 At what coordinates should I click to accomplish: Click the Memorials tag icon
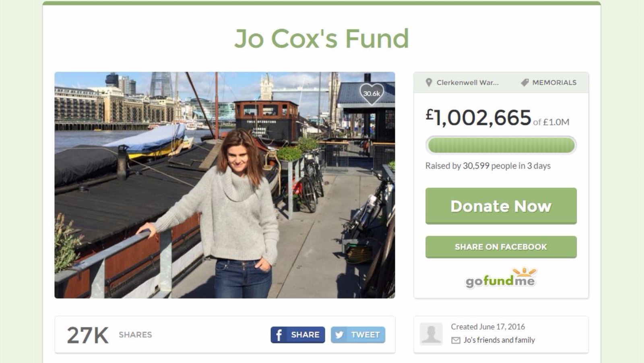[524, 83]
